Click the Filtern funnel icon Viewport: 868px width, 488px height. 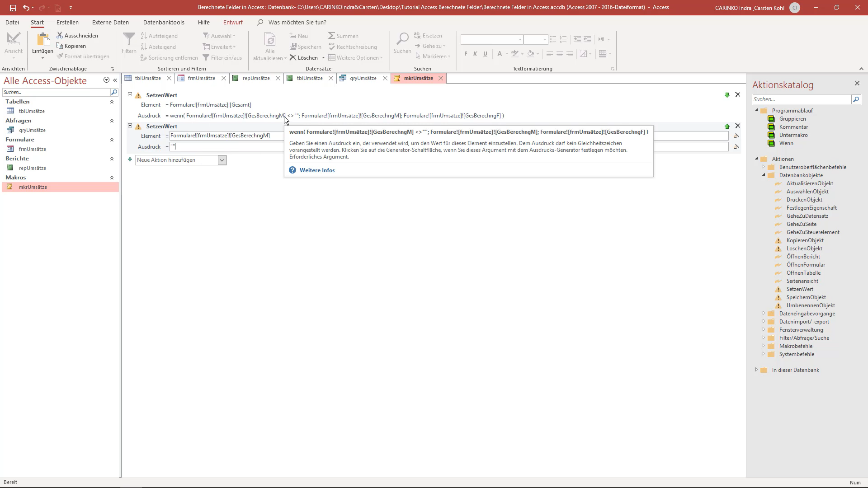(129, 39)
